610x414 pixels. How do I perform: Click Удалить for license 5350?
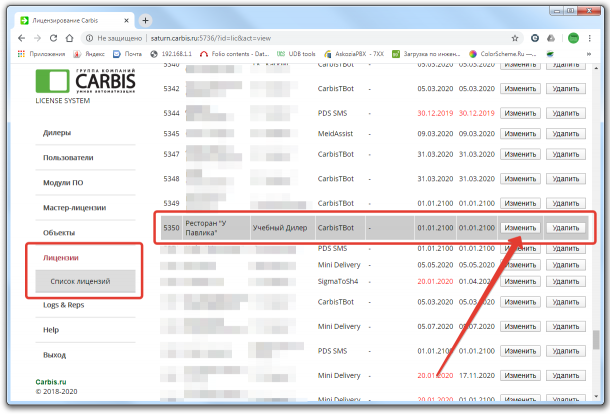pos(563,227)
